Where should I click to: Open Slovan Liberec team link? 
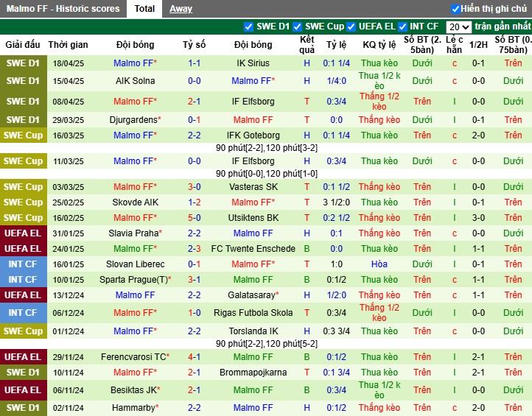(135, 264)
